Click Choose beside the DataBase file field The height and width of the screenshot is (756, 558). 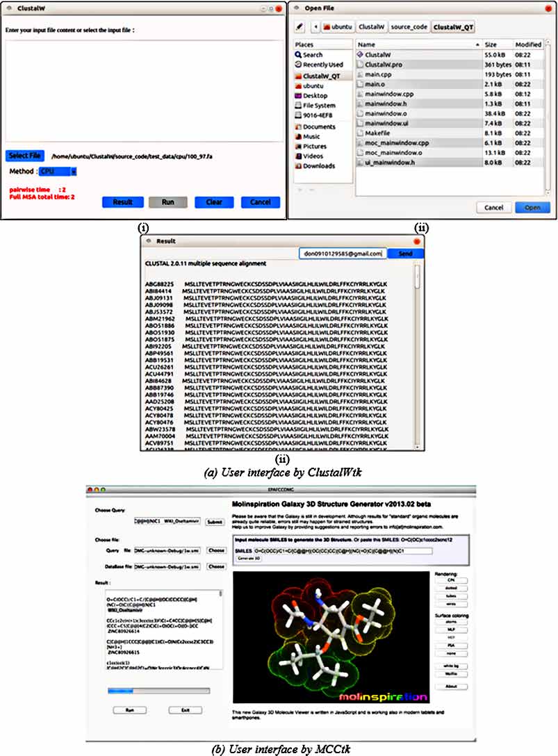[x=216, y=566]
